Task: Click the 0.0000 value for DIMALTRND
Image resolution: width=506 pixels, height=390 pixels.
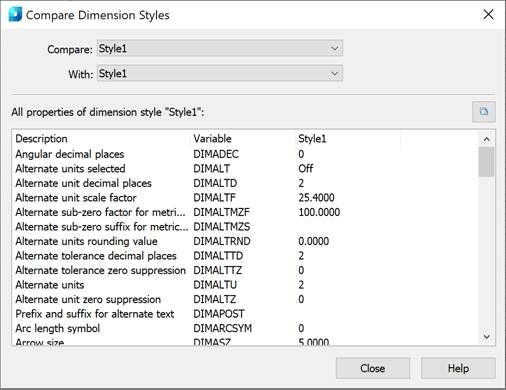Action: [314, 241]
